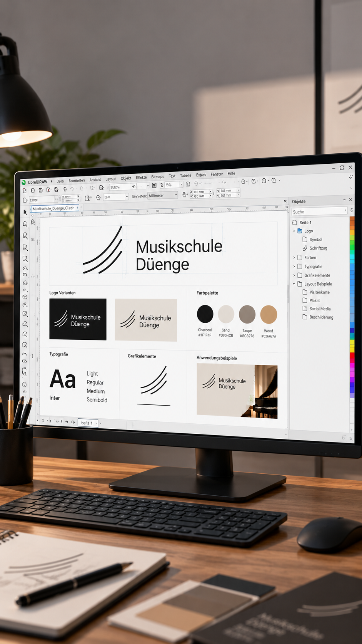Pick the yellow swatch in color palette
Image resolution: width=362 pixels, height=644 pixels.
tap(352, 343)
